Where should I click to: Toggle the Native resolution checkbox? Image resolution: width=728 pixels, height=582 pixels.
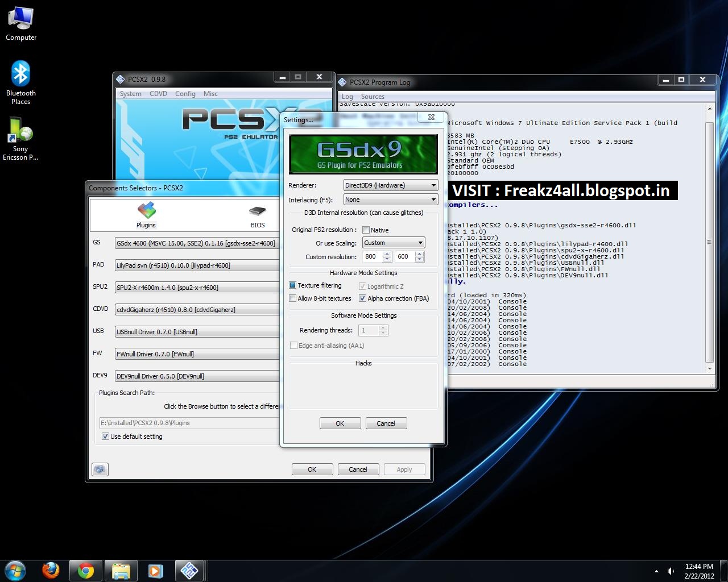366,230
